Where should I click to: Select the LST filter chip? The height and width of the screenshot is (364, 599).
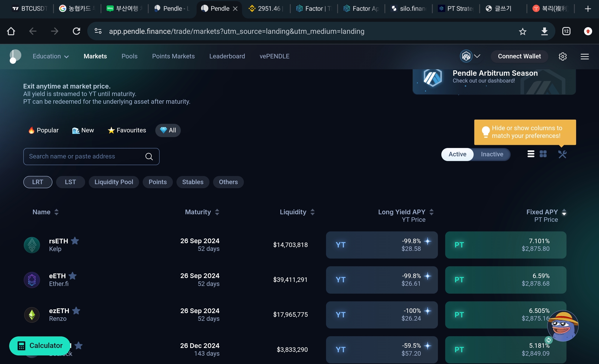point(70,182)
